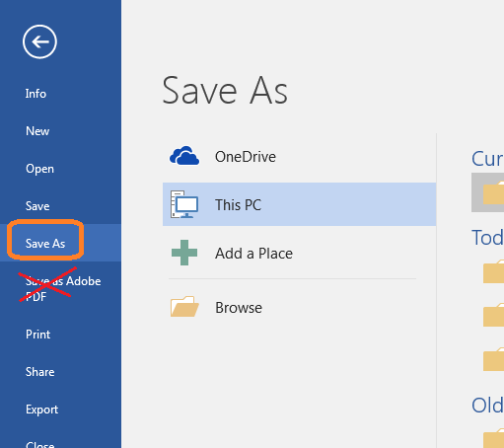Choose Save as Adobe PDF
Viewport: 504px width, 448px height.
tap(63, 289)
